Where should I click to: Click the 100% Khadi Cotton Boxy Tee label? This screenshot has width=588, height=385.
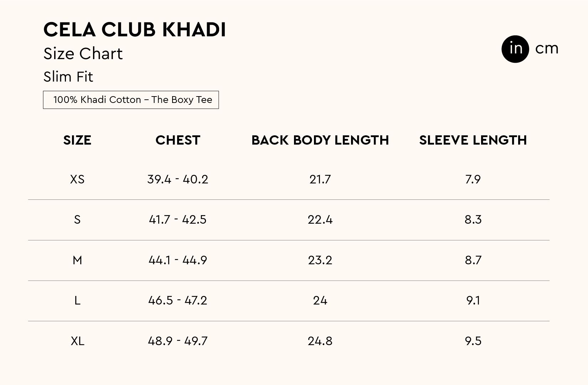point(131,100)
